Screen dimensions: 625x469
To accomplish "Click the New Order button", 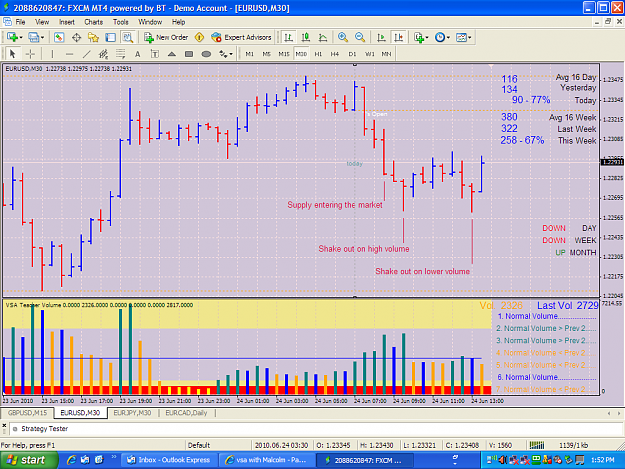I will [x=166, y=37].
